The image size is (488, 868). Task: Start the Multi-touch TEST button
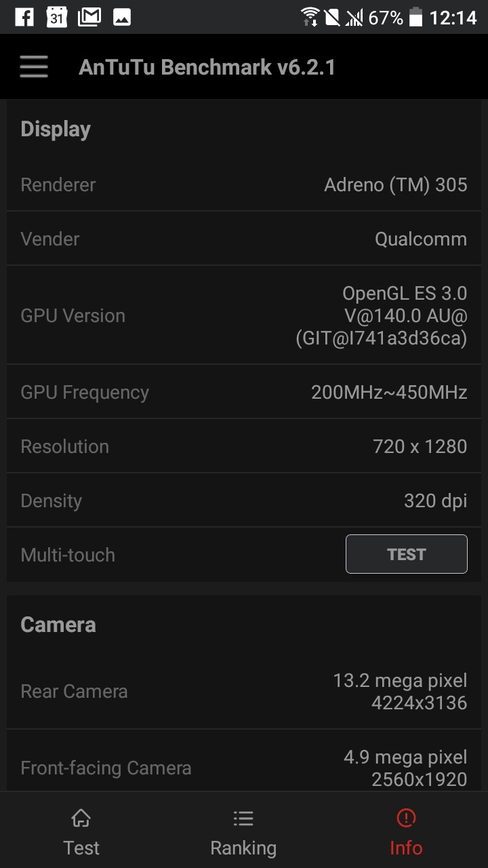(x=407, y=554)
